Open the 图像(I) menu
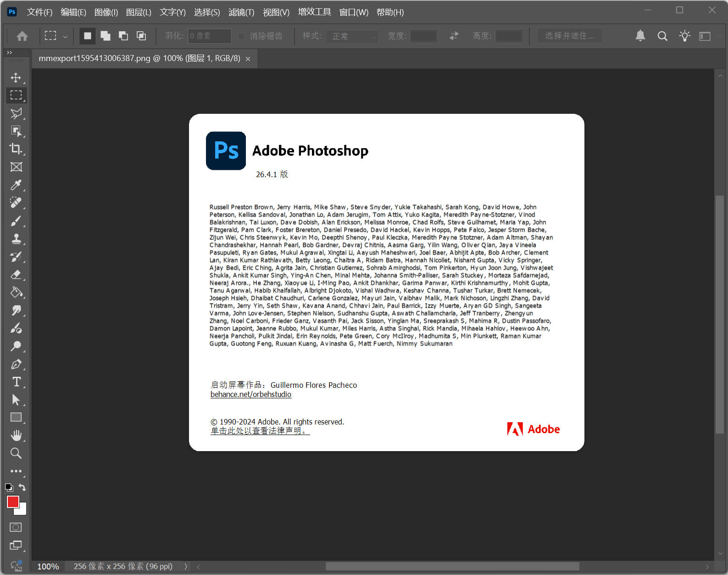 [106, 12]
